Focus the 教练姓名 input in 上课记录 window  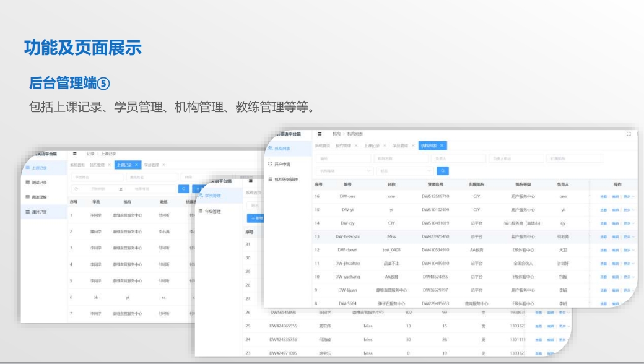152,177
